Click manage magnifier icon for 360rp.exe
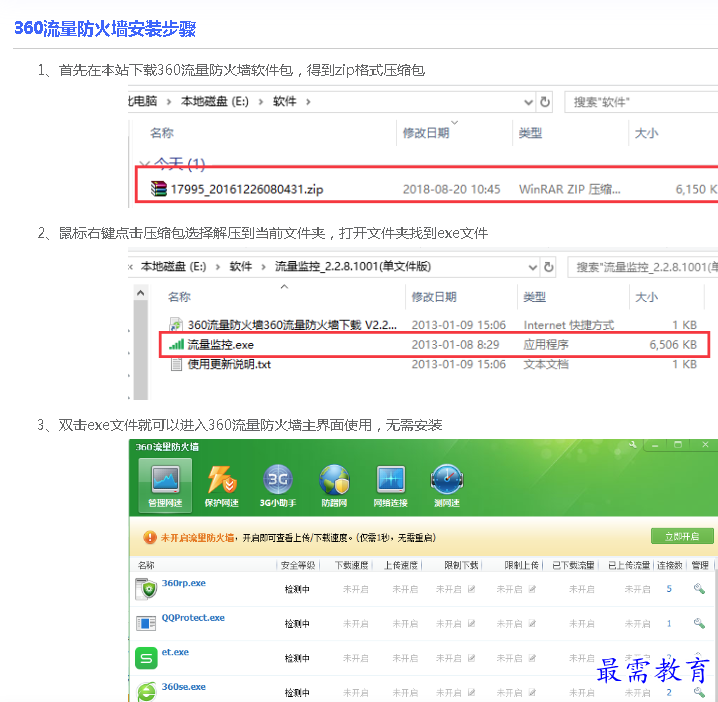Screen dimensions: 718x702 (699, 588)
